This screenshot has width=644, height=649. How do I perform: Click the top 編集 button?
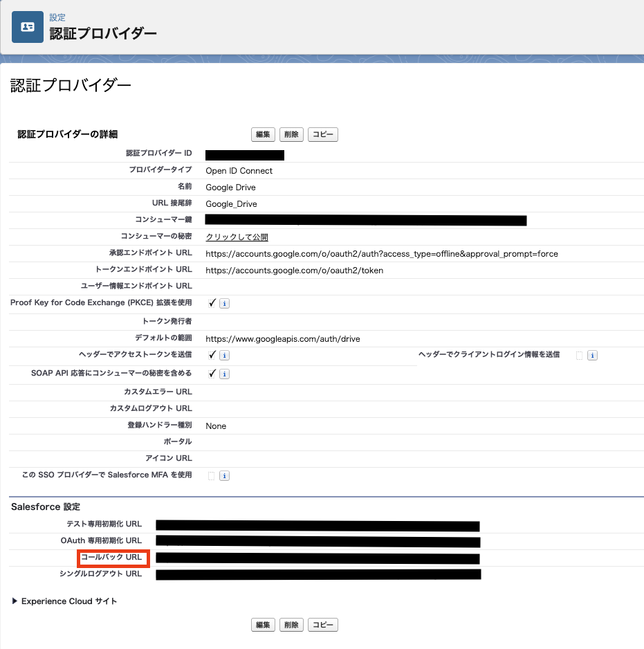point(263,135)
